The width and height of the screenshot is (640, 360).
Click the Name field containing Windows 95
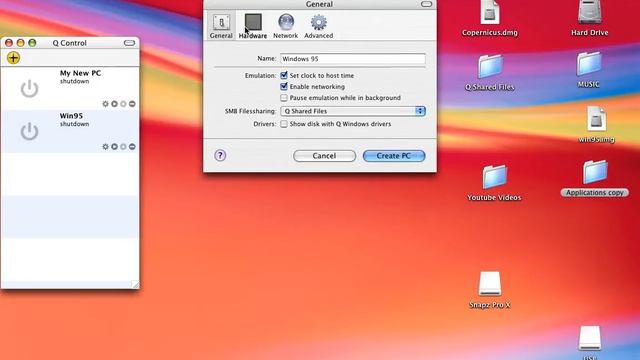tap(353, 59)
